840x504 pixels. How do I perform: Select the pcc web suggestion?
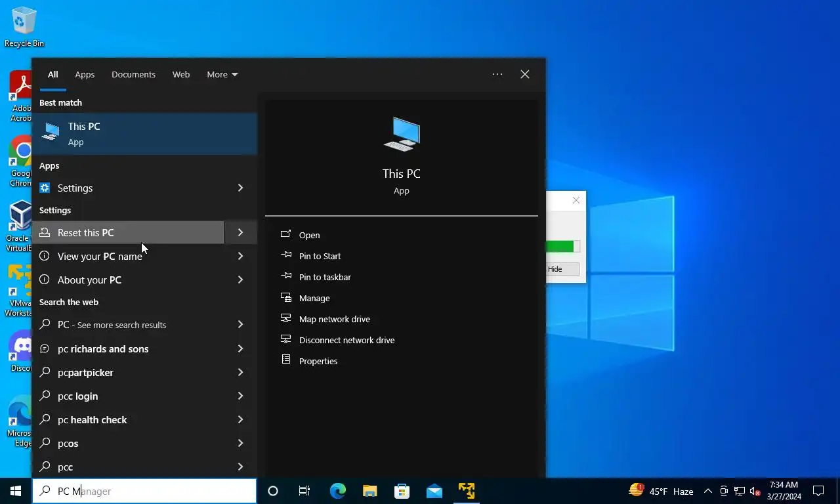[128, 467]
